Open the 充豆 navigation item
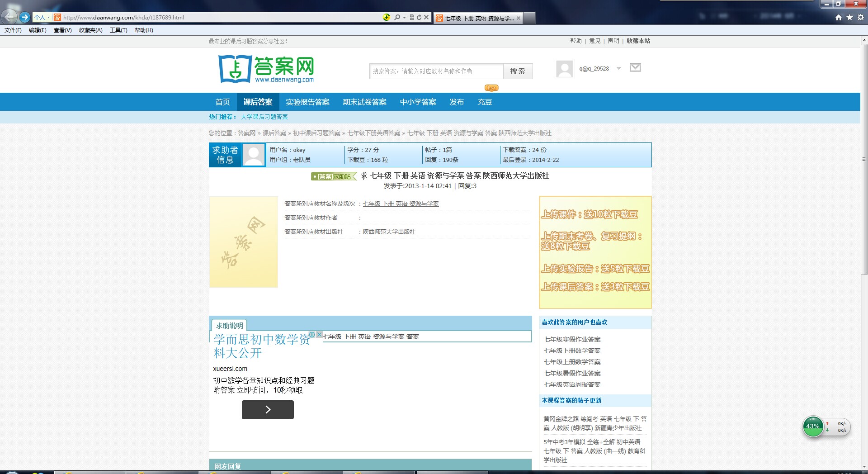This screenshot has width=868, height=474. [485, 102]
